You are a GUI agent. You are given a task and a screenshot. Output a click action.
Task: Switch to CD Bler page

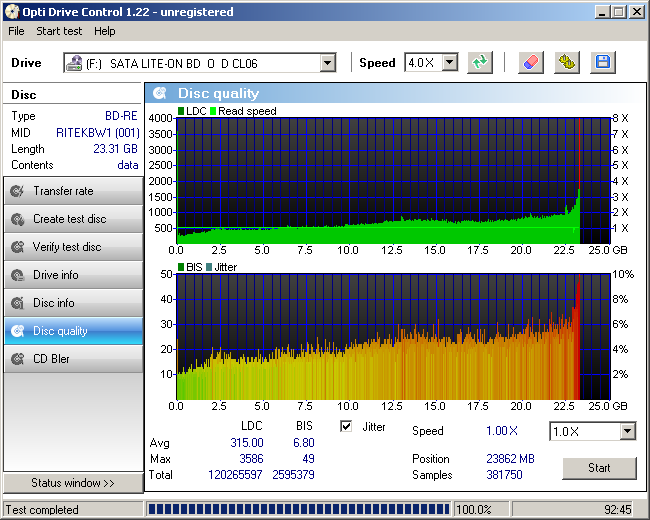(73, 359)
